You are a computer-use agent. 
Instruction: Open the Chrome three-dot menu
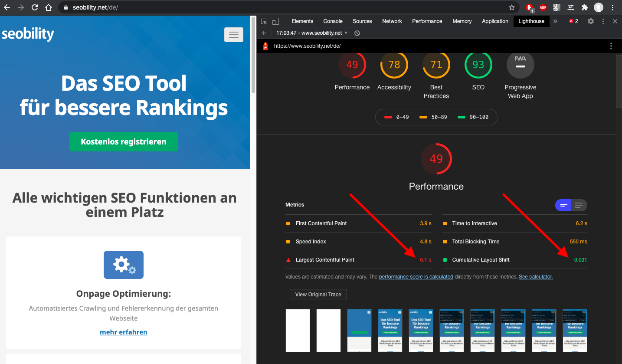[x=613, y=7]
